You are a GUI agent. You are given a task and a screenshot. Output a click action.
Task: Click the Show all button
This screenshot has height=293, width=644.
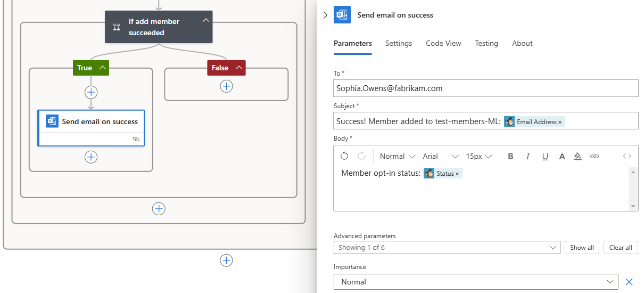(582, 247)
